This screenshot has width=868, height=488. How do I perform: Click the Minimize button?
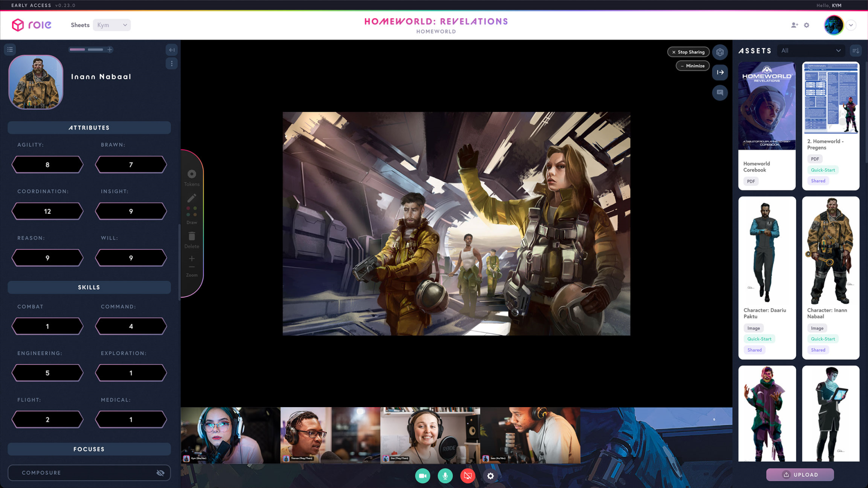693,66
